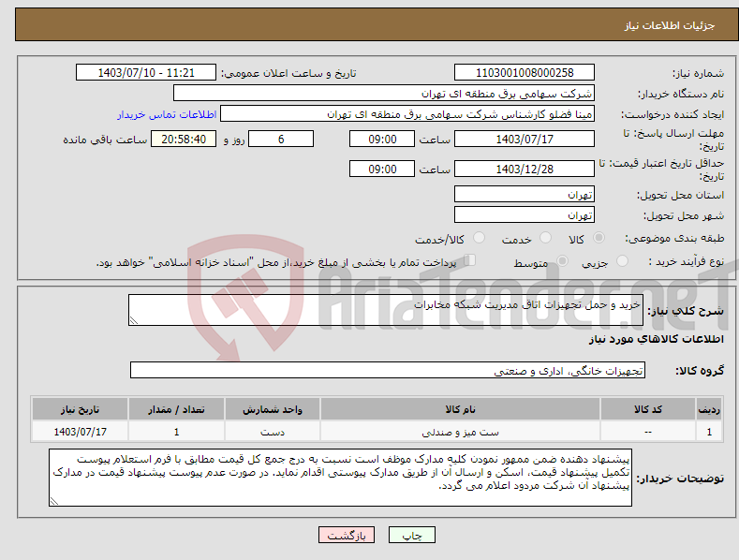Click the announcement date field 1403/07/10 - 11:21
The height and width of the screenshot is (560, 739).
click(145, 73)
